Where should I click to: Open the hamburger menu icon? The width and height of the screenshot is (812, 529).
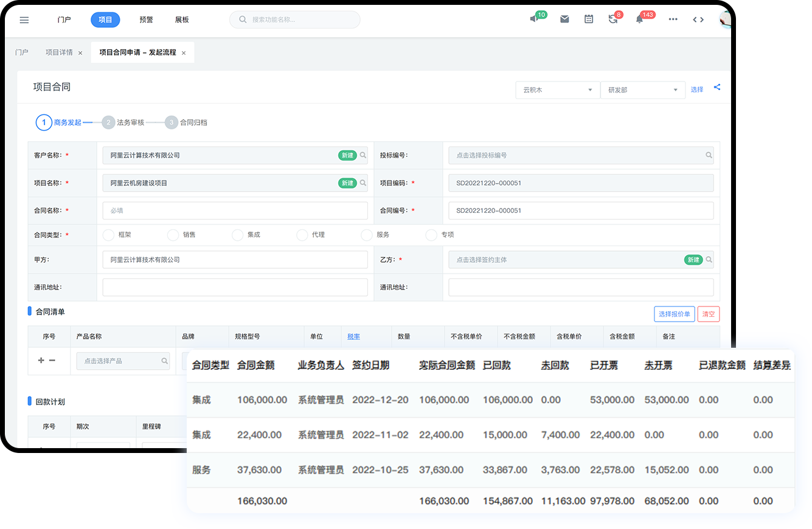point(24,19)
